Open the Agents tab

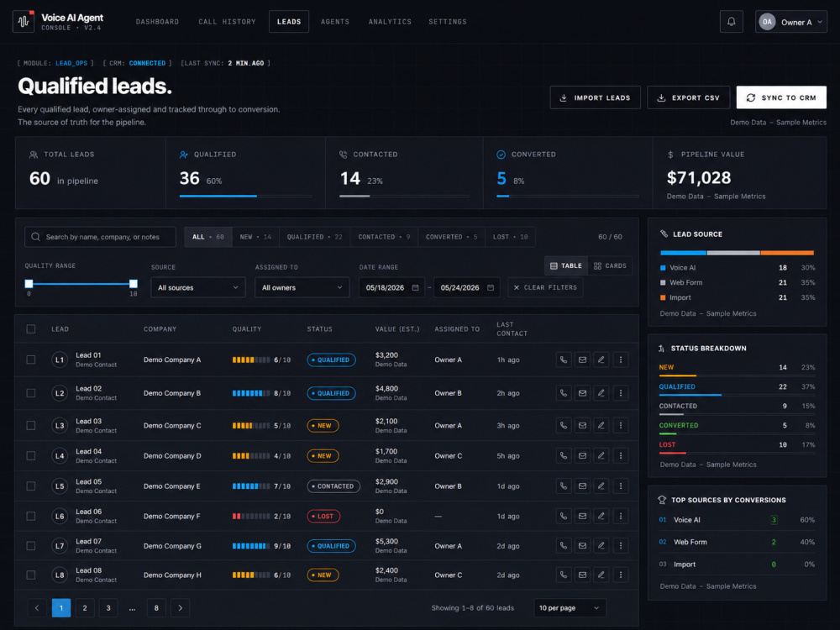pos(335,22)
